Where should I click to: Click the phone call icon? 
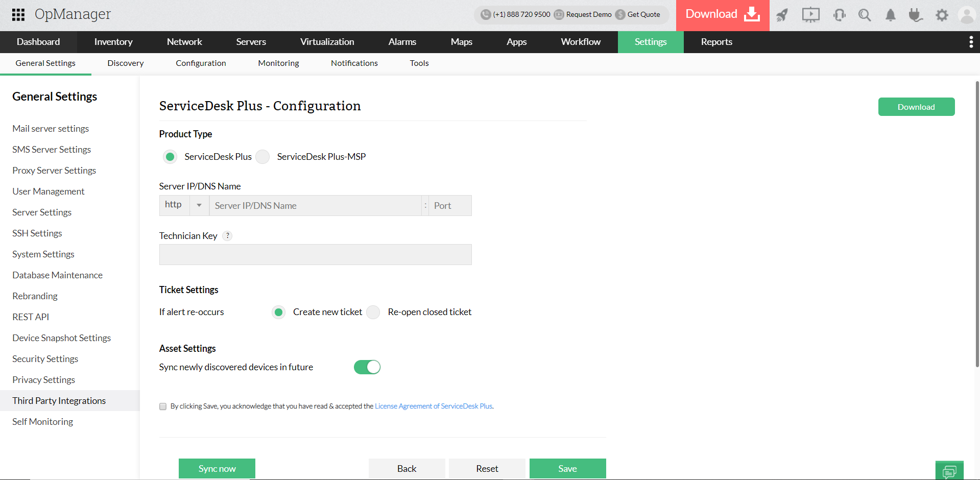click(486, 14)
